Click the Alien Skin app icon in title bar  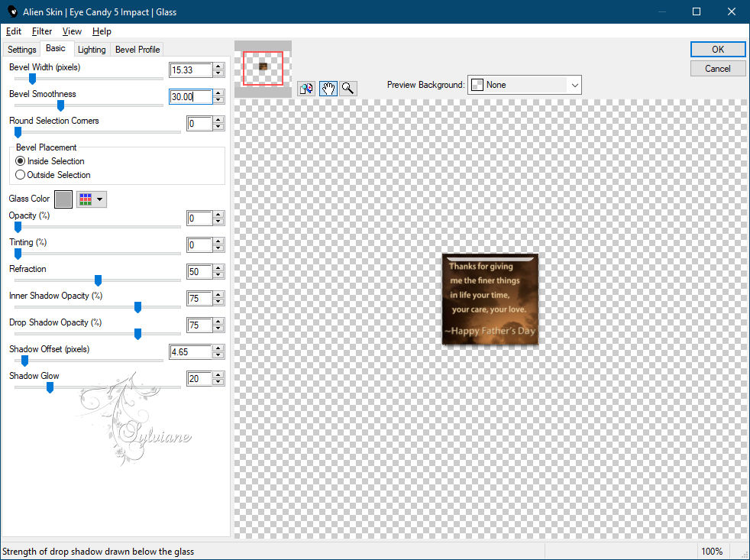coord(11,11)
